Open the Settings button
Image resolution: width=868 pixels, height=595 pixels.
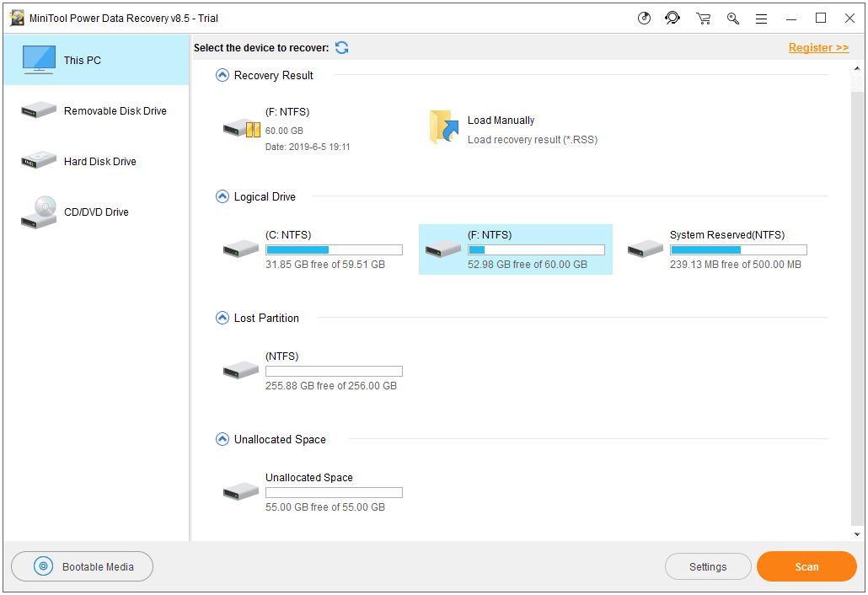[x=708, y=567]
